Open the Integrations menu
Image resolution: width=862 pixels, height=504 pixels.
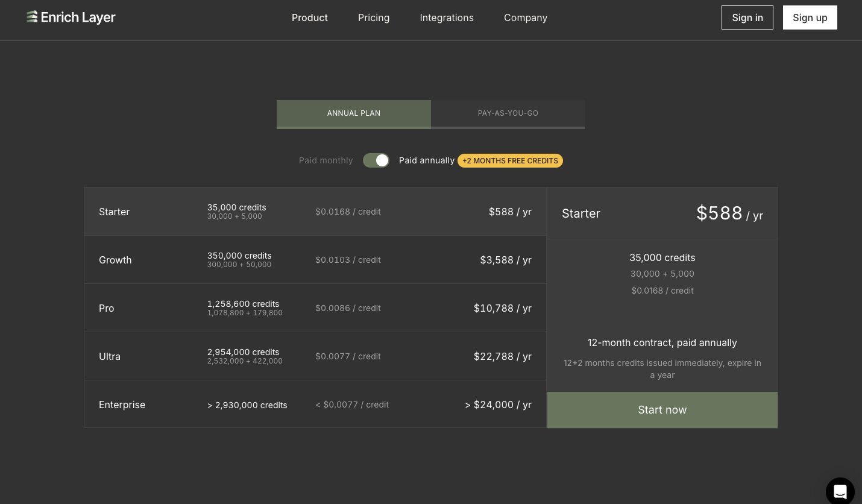(x=447, y=17)
